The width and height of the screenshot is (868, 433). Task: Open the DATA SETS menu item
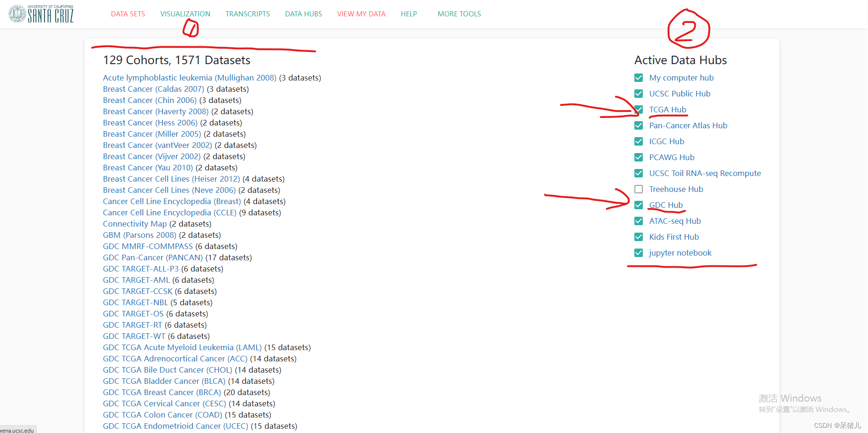[128, 14]
